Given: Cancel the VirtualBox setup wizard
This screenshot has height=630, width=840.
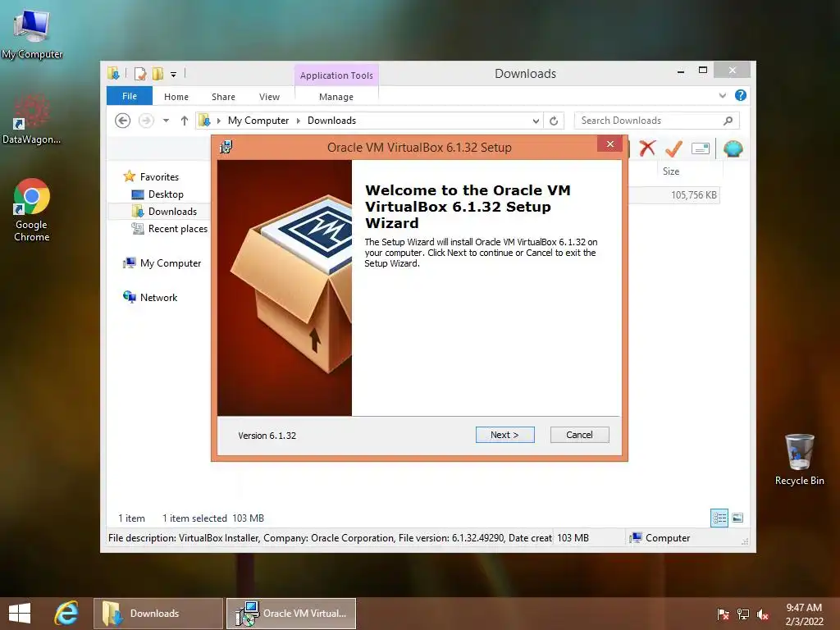Looking at the screenshot, I should click(x=579, y=435).
